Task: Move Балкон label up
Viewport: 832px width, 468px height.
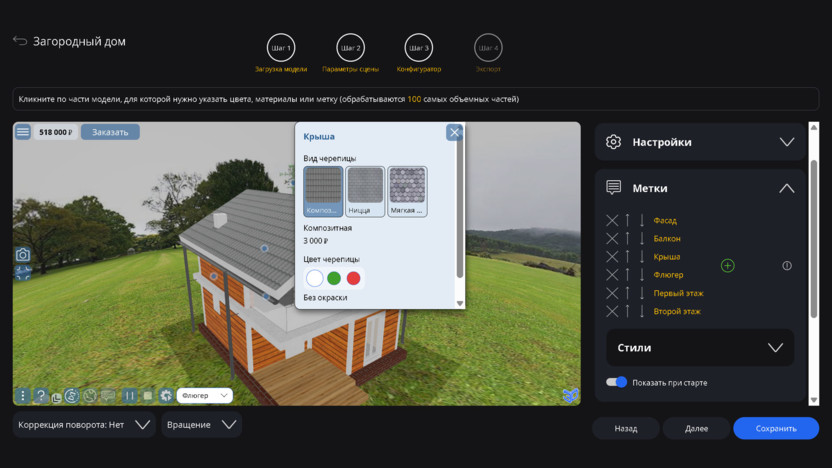Action: (627, 238)
